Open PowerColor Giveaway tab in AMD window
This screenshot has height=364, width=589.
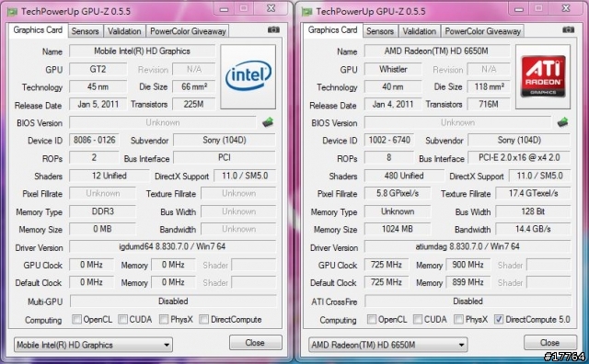click(482, 31)
